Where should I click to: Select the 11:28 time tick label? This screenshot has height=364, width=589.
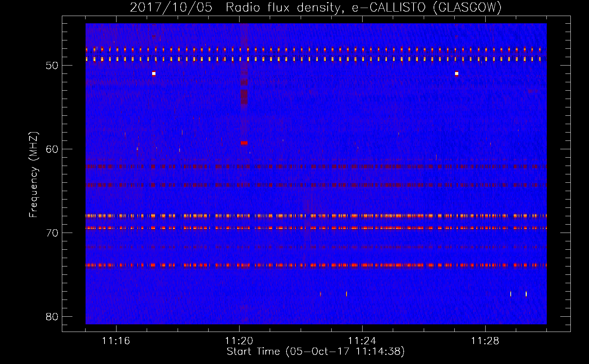point(485,341)
